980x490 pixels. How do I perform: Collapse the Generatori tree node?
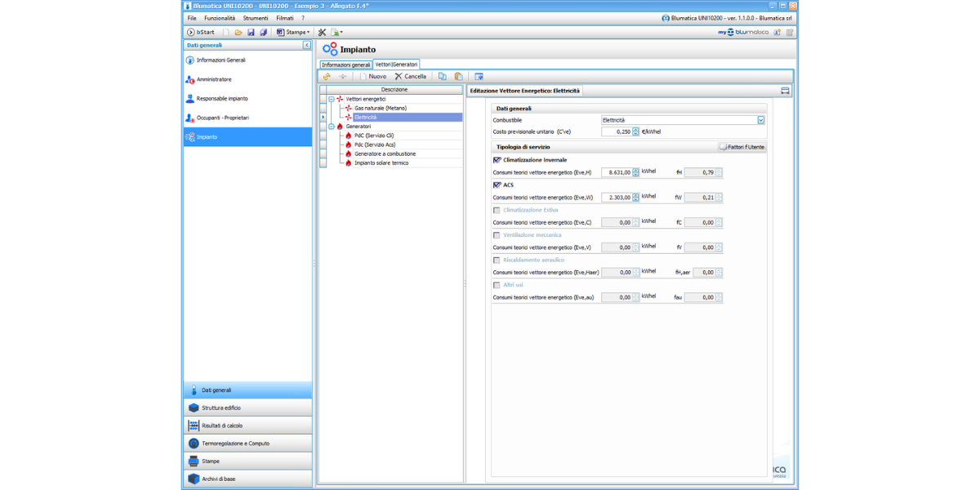332,127
